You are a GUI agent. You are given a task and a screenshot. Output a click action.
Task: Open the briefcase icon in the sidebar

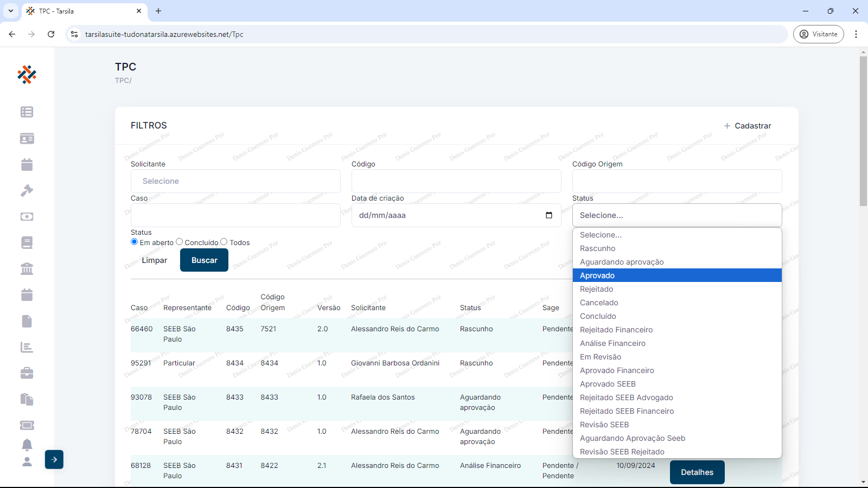27,373
